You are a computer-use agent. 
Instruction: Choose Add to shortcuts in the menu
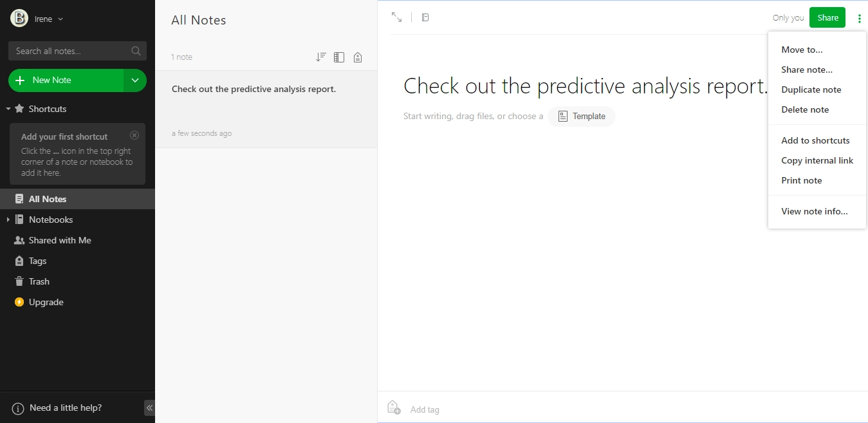tap(815, 140)
